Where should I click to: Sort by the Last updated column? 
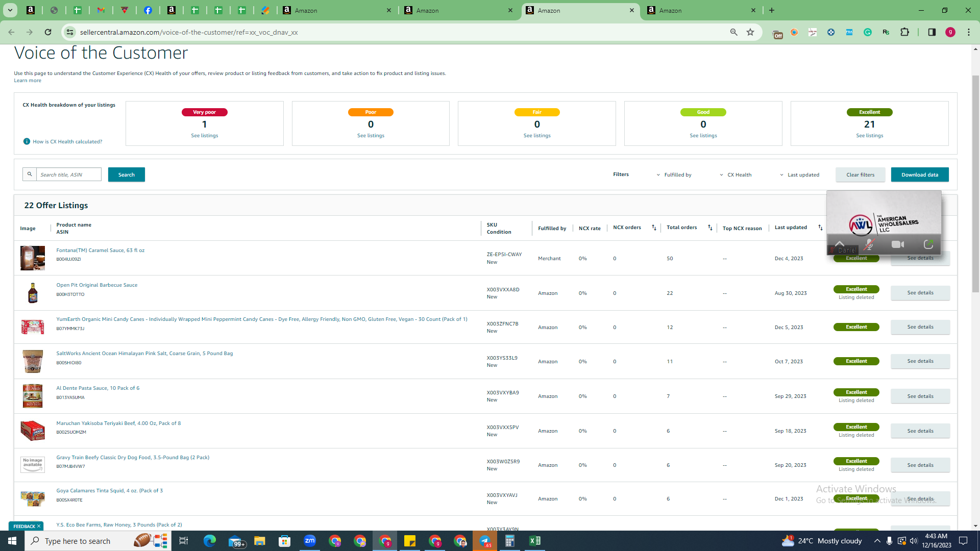[x=820, y=228]
